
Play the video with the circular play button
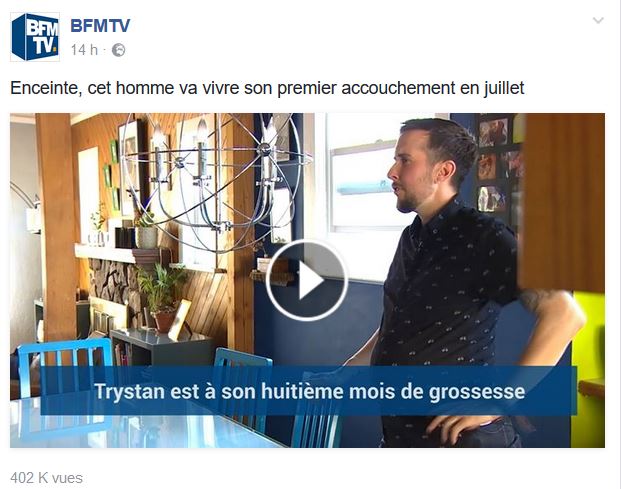(307, 280)
